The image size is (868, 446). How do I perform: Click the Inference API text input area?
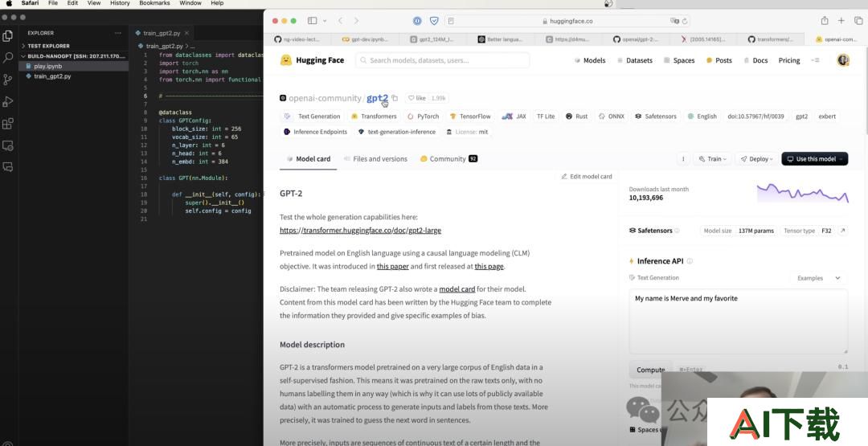tap(739, 321)
